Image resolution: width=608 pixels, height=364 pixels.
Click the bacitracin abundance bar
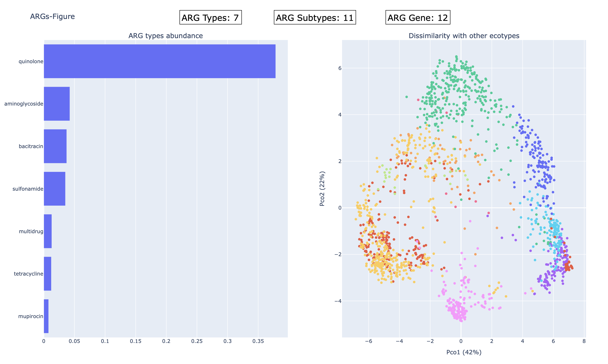click(55, 146)
